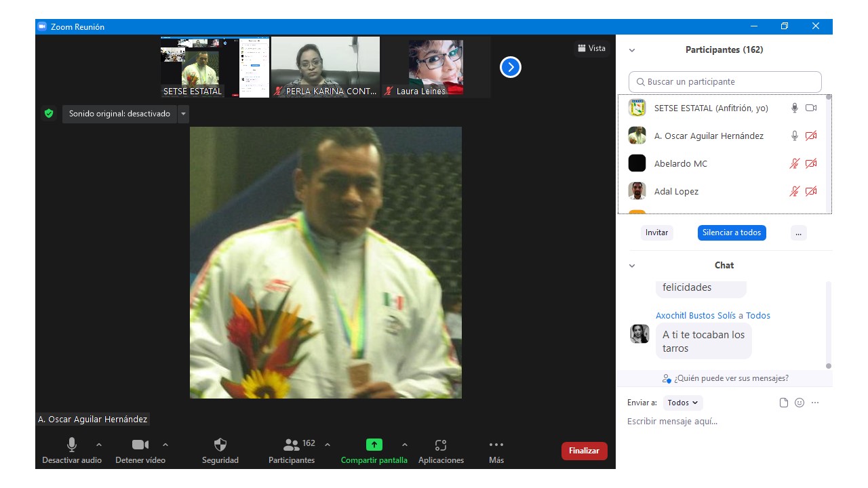
Task: Expand the Sonido original dropdown arrow
Action: click(x=183, y=114)
